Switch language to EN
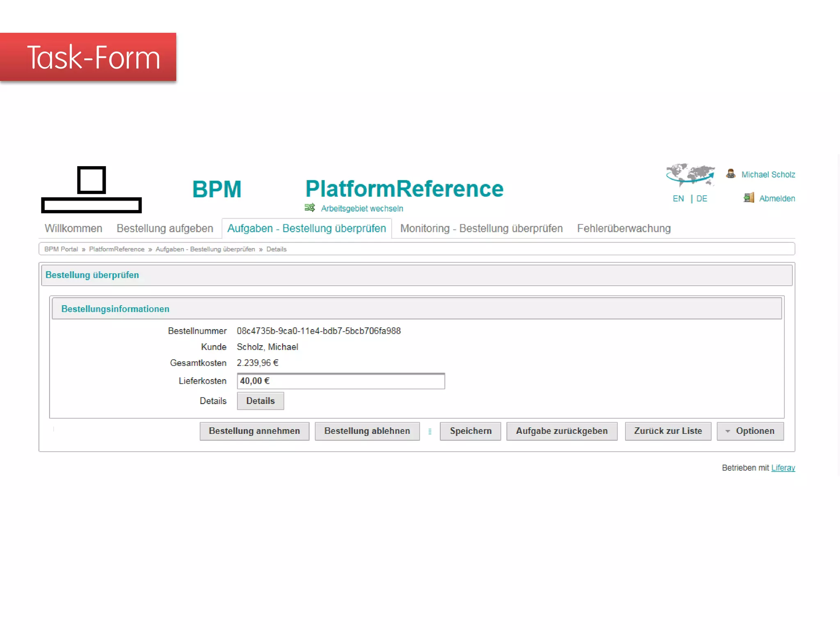Image resolution: width=840 pixels, height=630 pixels. pos(678,199)
